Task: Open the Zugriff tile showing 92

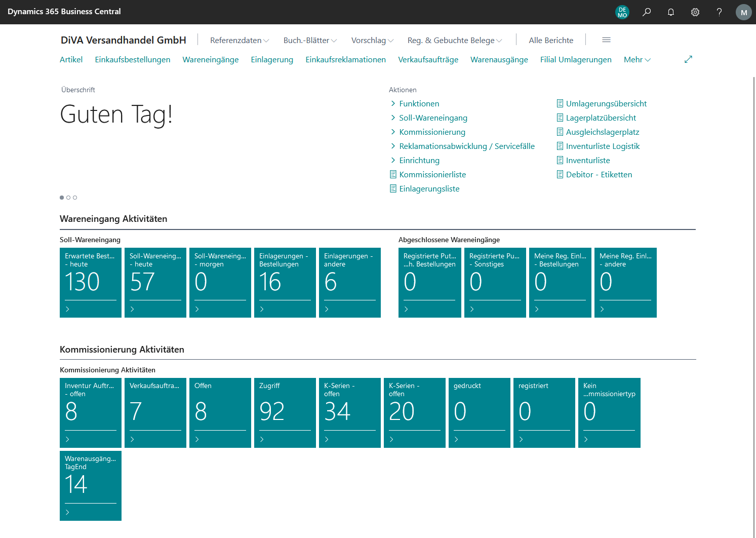Action: click(x=285, y=413)
